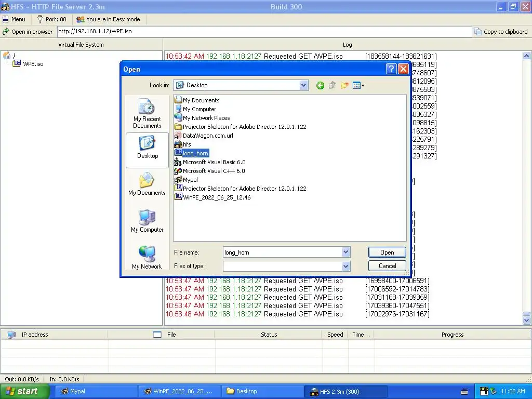Screen dimensions: 532x399
Task: Click the 'File' column header
Action: point(161,335)
